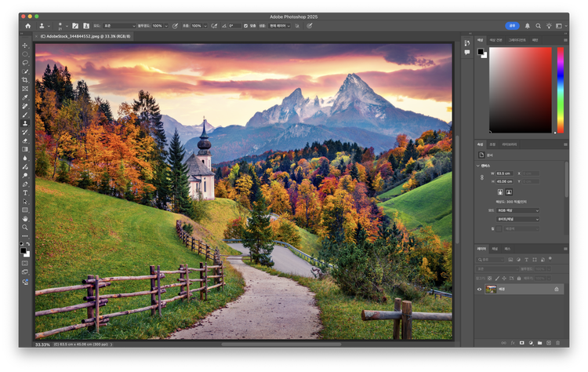
Task: Select the Blur tool
Action: coord(25,158)
